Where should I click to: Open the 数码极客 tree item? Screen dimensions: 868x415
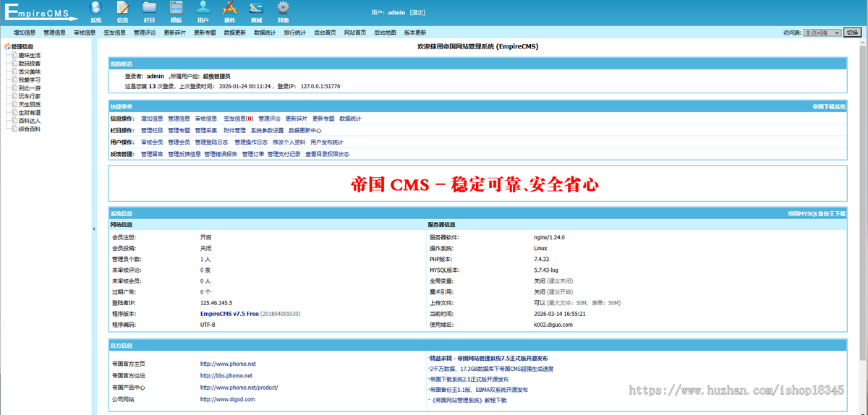tap(30, 63)
